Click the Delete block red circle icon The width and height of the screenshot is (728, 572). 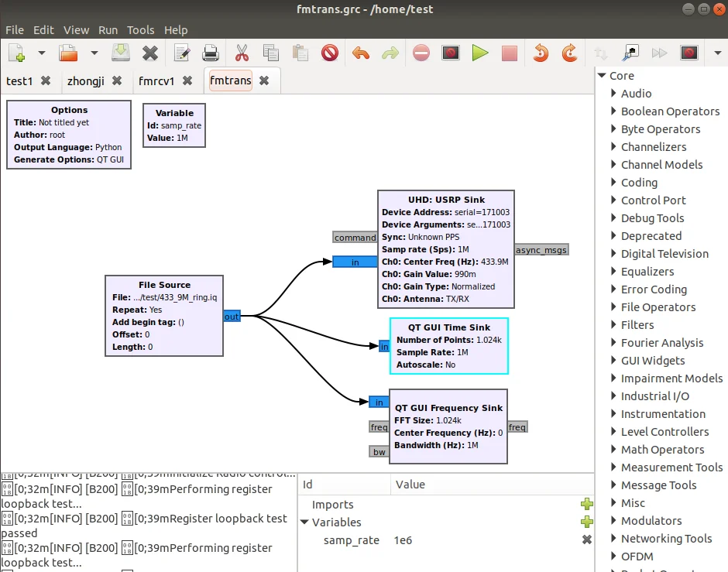click(330, 53)
